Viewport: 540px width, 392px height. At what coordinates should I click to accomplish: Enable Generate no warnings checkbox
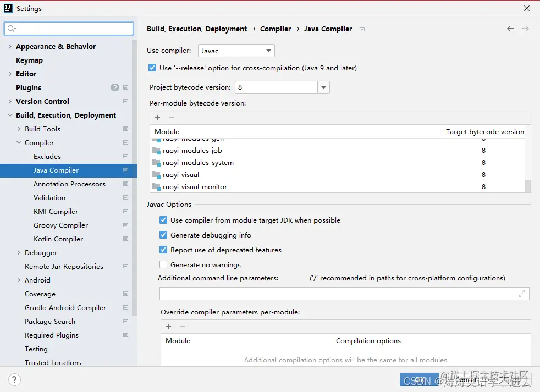[163, 264]
